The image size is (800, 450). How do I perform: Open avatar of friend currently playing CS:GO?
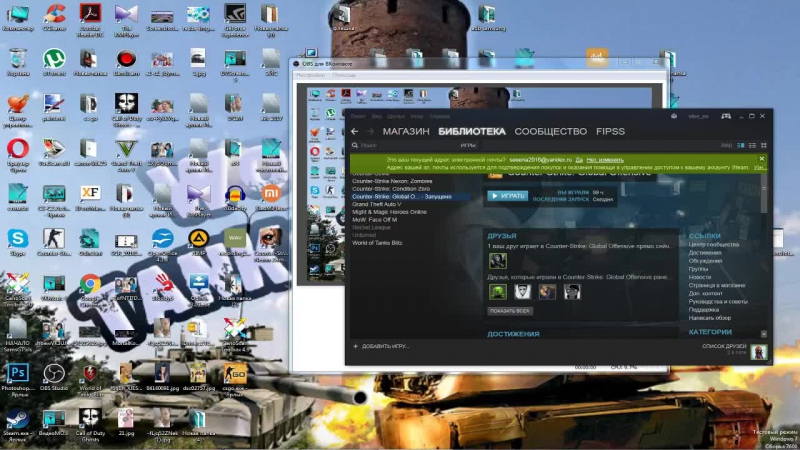497,261
